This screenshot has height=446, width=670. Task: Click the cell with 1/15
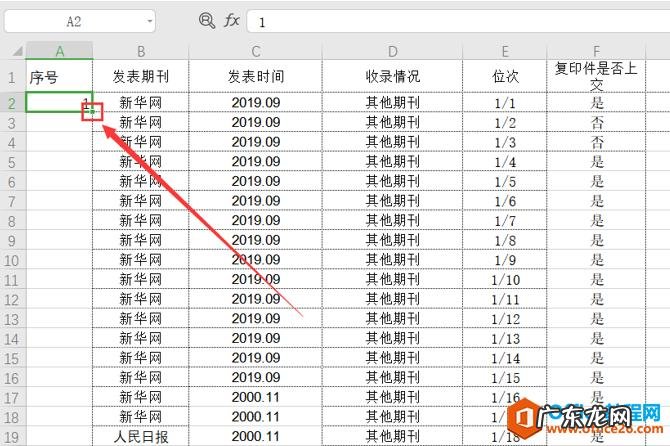pos(505,378)
